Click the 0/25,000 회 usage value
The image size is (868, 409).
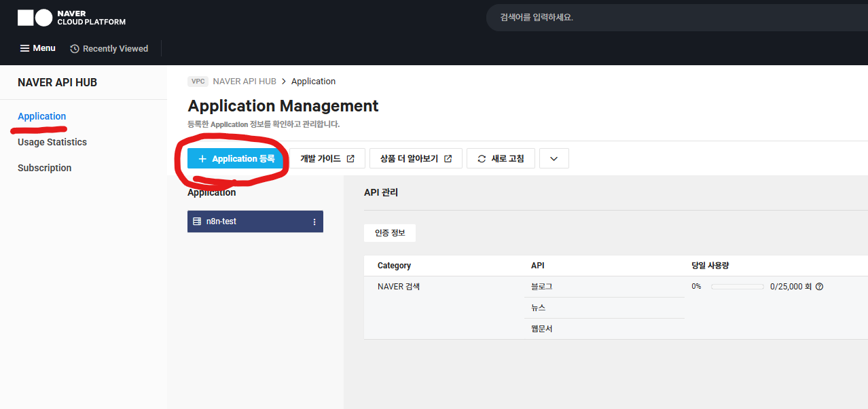pyautogui.click(x=791, y=287)
